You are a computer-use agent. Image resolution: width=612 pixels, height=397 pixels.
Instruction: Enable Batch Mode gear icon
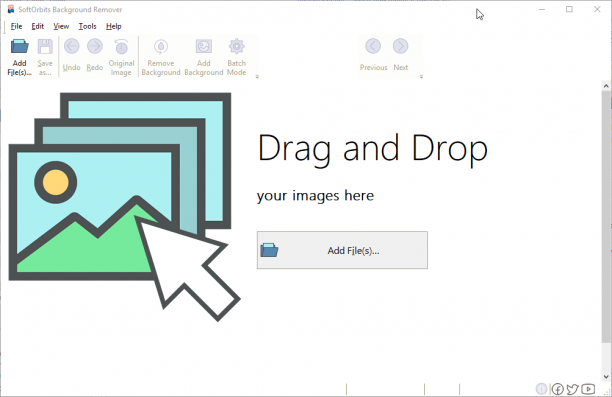tap(237, 46)
